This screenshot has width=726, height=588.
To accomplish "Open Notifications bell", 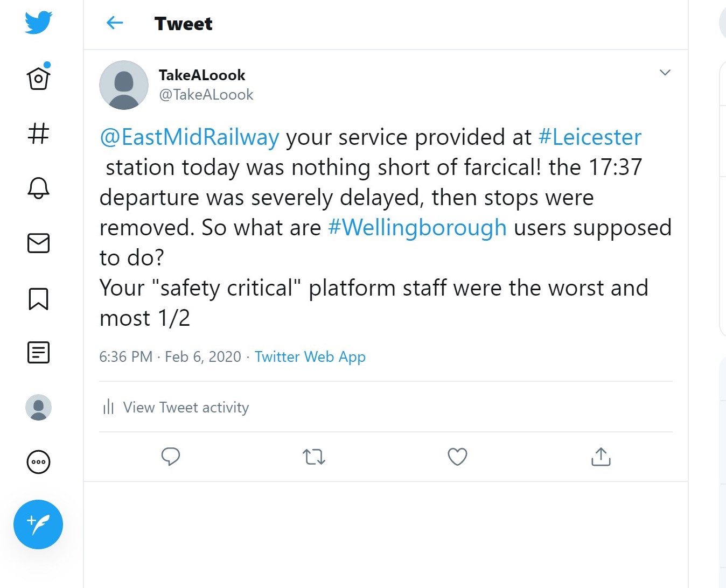I will coord(38,188).
